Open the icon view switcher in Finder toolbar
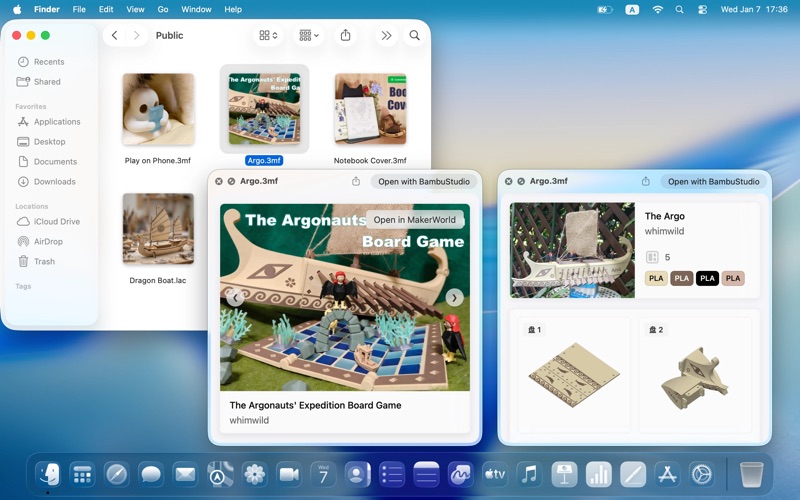 [x=268, y=35]
